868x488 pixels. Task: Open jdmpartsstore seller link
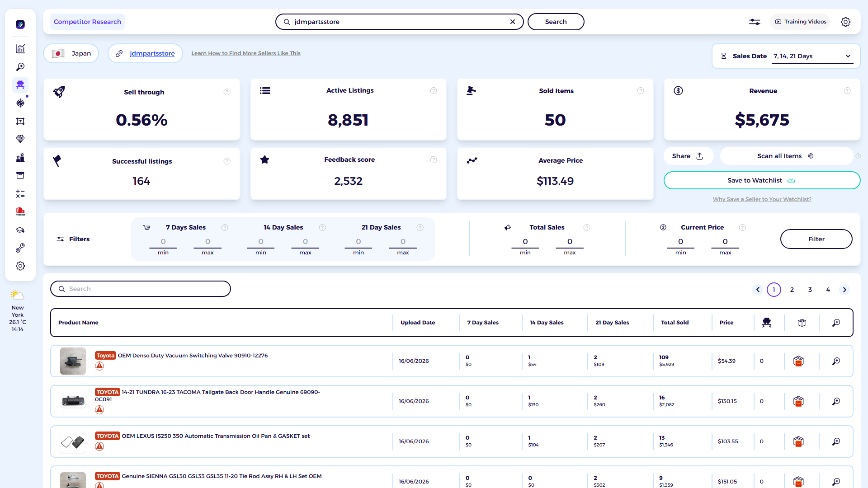click(152, 53)
